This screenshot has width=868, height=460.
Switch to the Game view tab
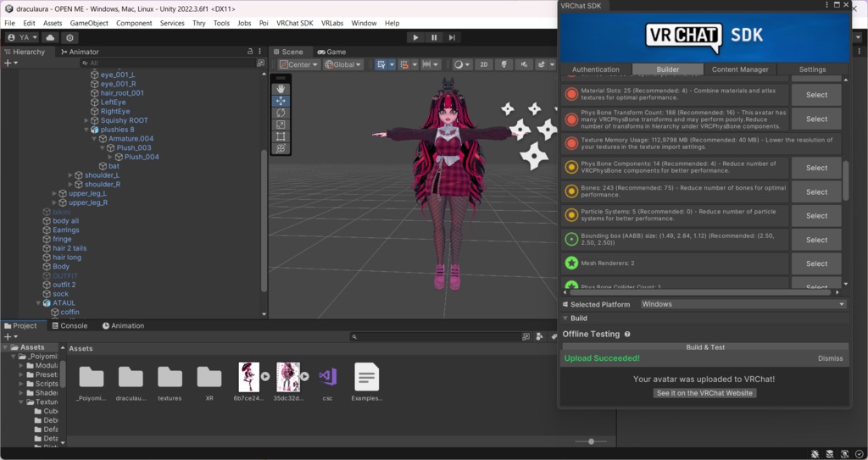coord(331,52)
